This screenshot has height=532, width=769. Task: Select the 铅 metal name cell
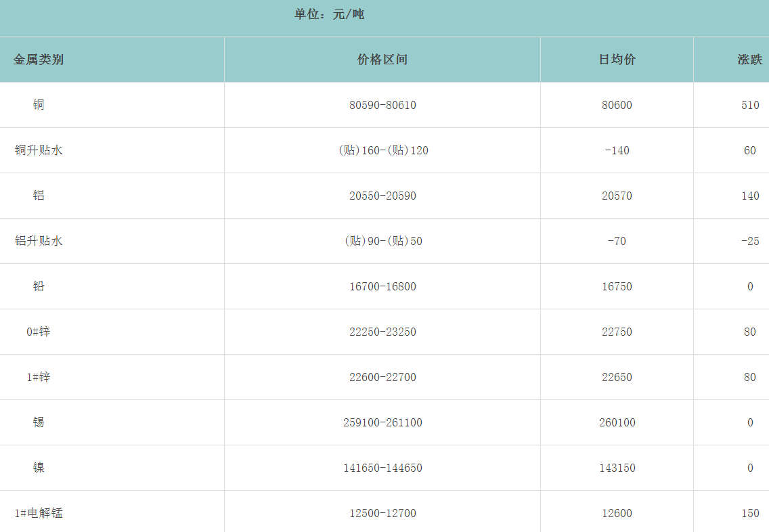pyautogui.click(x=39, y=286)
